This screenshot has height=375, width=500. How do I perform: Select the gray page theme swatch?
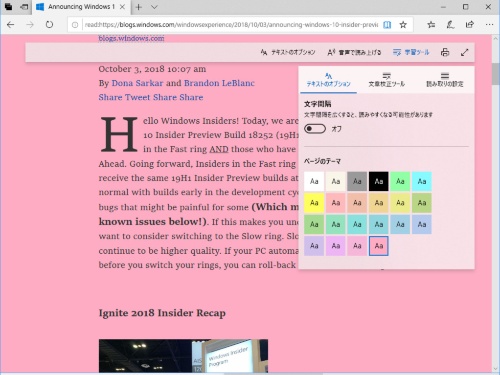(x=357, y=181)
